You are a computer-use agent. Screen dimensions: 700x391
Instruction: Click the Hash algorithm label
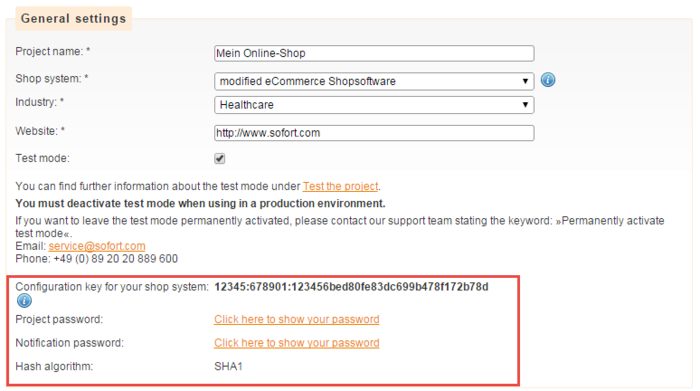point(54,366)
